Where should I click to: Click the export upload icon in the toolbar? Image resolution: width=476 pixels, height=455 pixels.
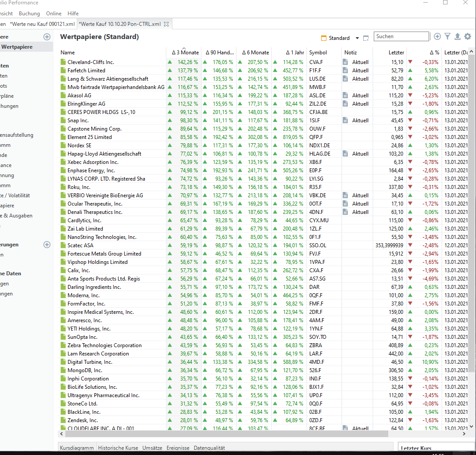tap(458, 37)
